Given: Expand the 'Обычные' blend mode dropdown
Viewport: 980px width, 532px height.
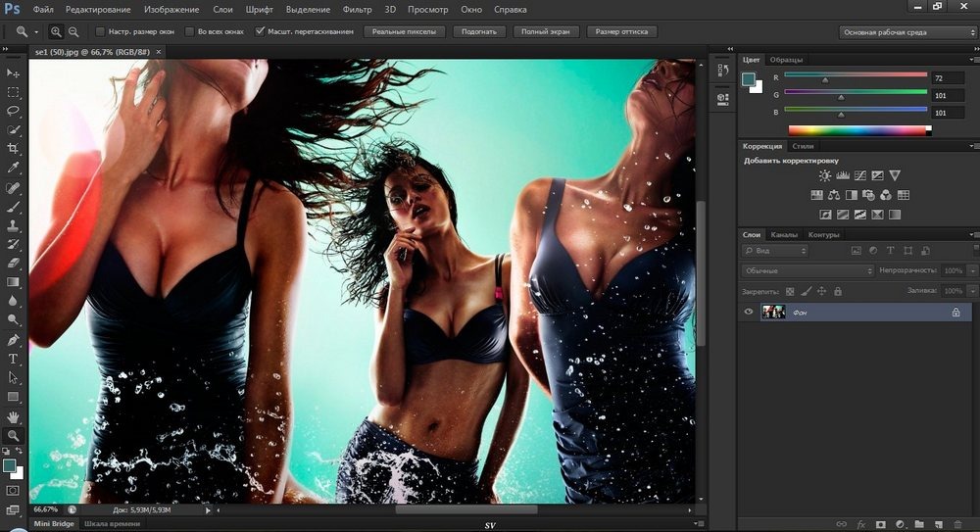Looking at the screenshot, I should coord(808,270).
